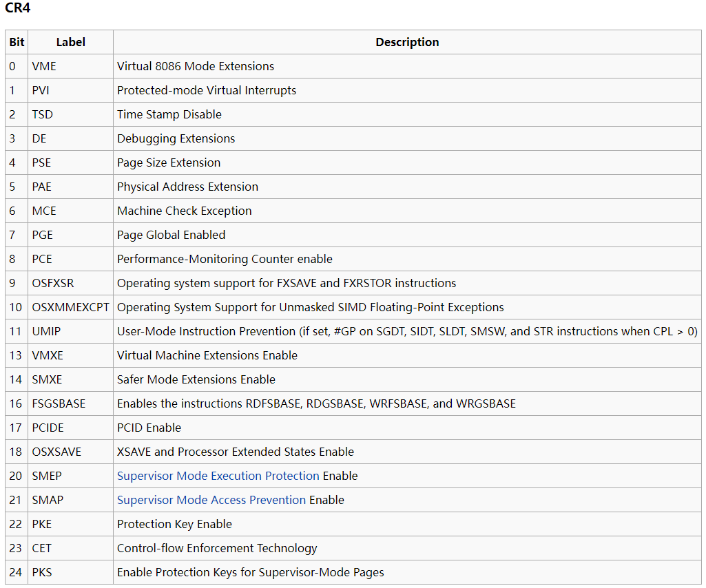Select the Description column header
The image size is (706, 588).
click(x=407, y=42)
